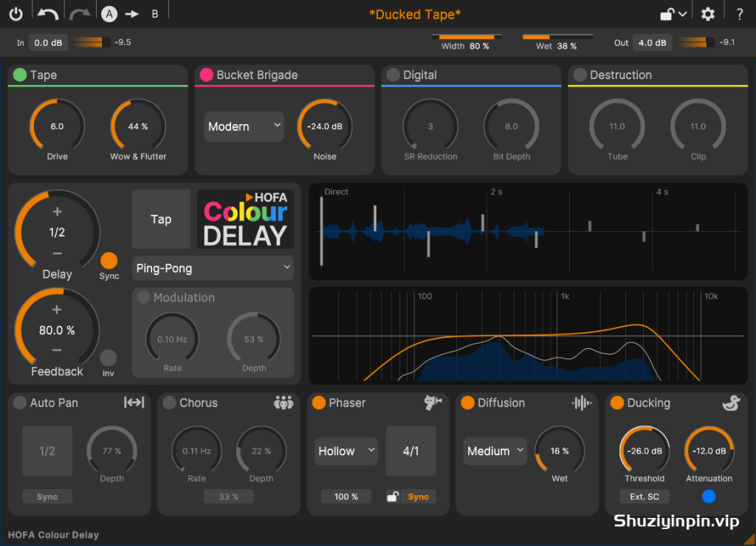Open help question mark

pos(739,14)
